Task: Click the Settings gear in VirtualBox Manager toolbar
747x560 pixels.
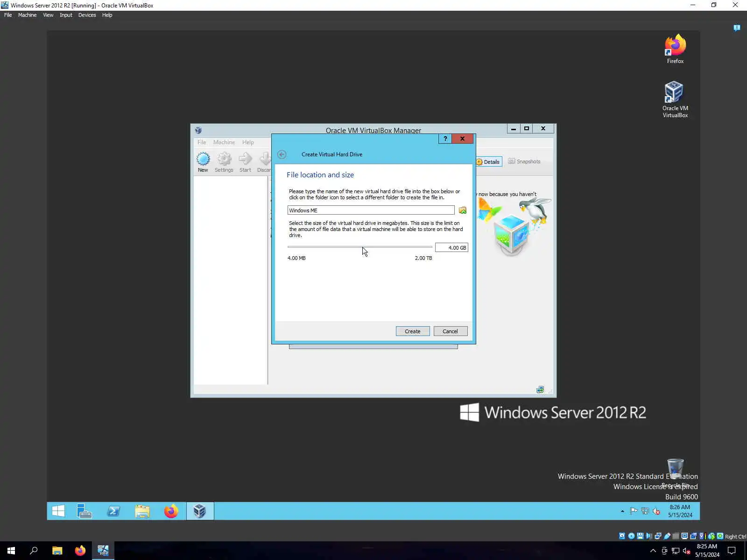Action: [x=224, y=162]
